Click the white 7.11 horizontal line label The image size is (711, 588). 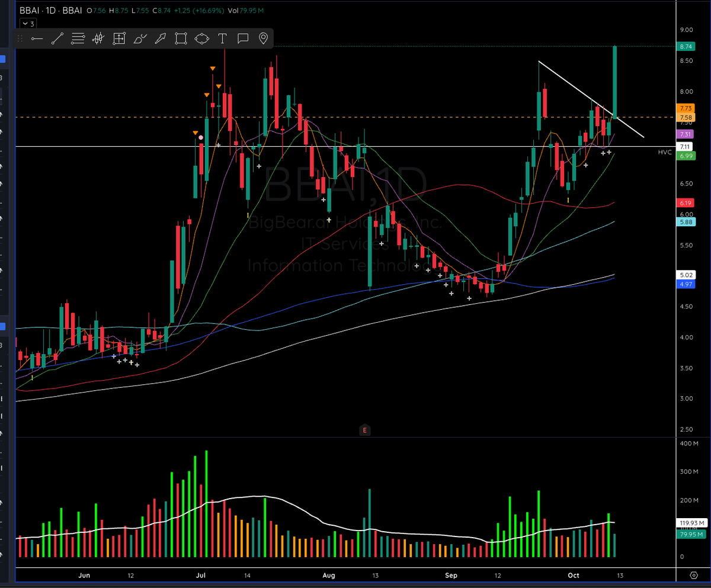coord(686,146)
